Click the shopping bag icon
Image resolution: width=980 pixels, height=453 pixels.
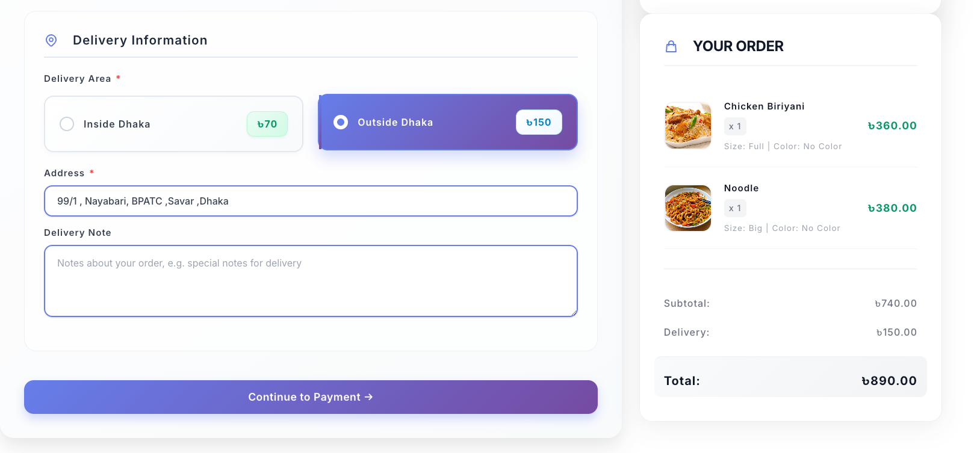tap(671, 46)
